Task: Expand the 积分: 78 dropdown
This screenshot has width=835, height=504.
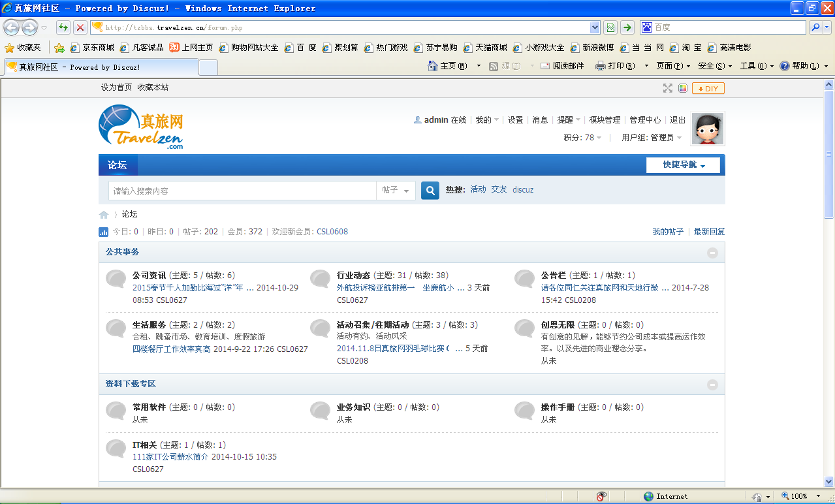Action: pyautogui.click(x=583, y=138)
